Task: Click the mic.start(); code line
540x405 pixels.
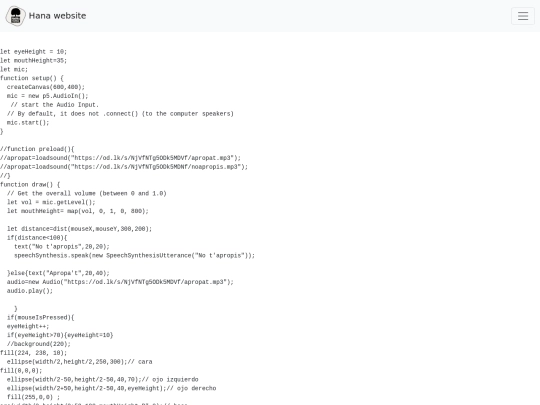Action: [28, 123]
